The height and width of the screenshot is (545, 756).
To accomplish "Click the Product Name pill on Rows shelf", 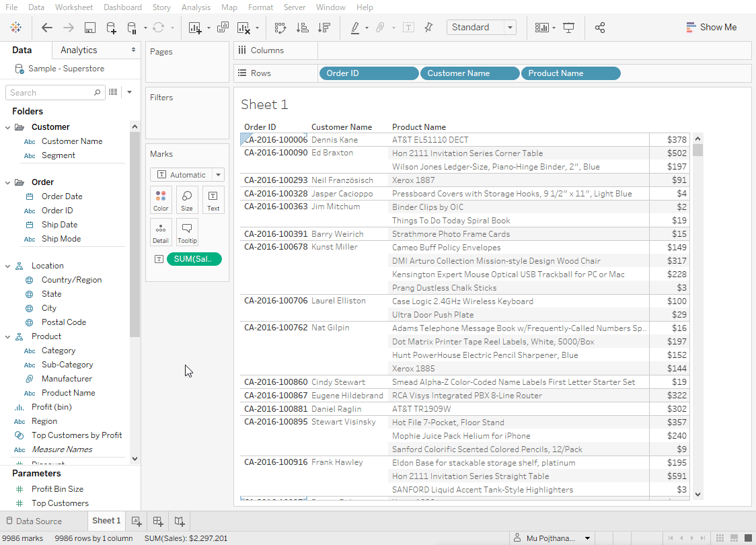I will click(x=571, y=73).
